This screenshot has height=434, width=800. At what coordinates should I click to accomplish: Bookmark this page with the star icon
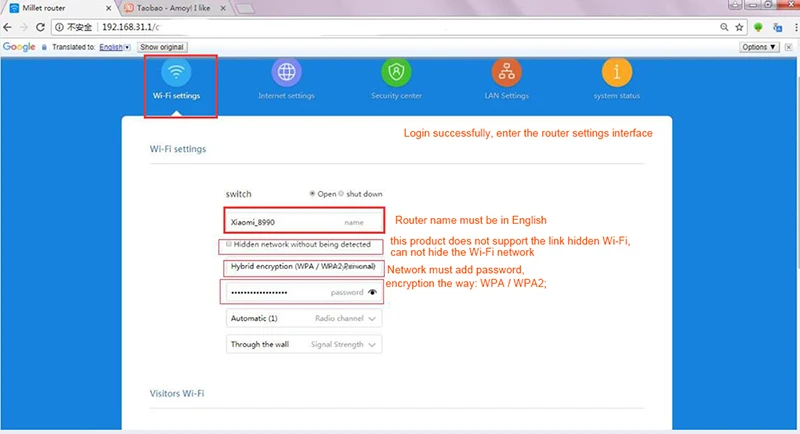click(x=739, y=27)
